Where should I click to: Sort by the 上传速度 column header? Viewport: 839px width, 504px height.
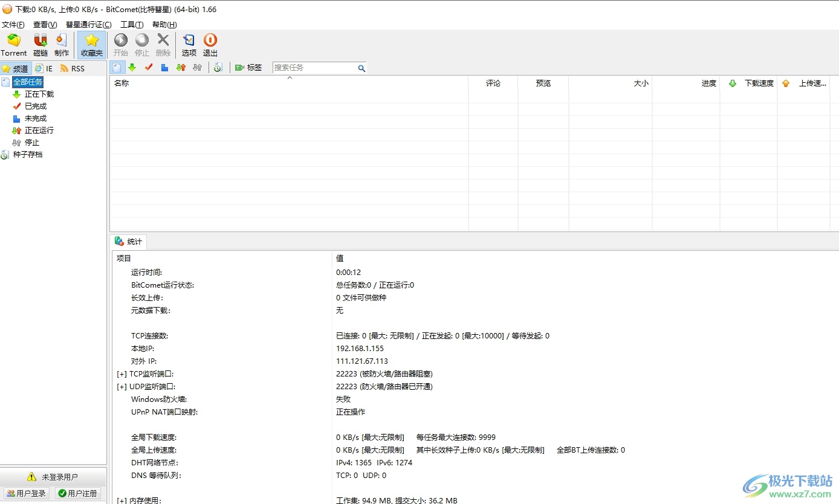click(x=804, y=83)
